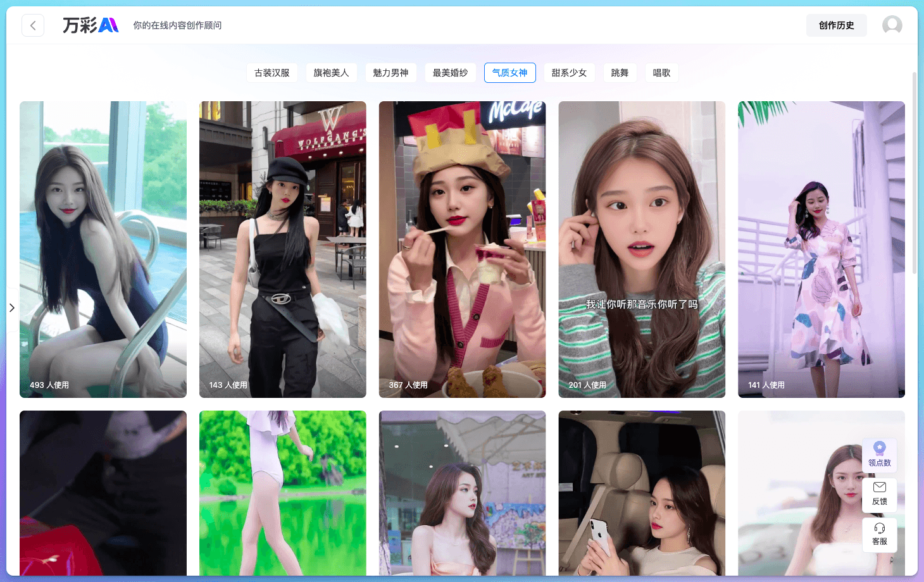Open the white dress woman thumbnail

coord(821,493)
